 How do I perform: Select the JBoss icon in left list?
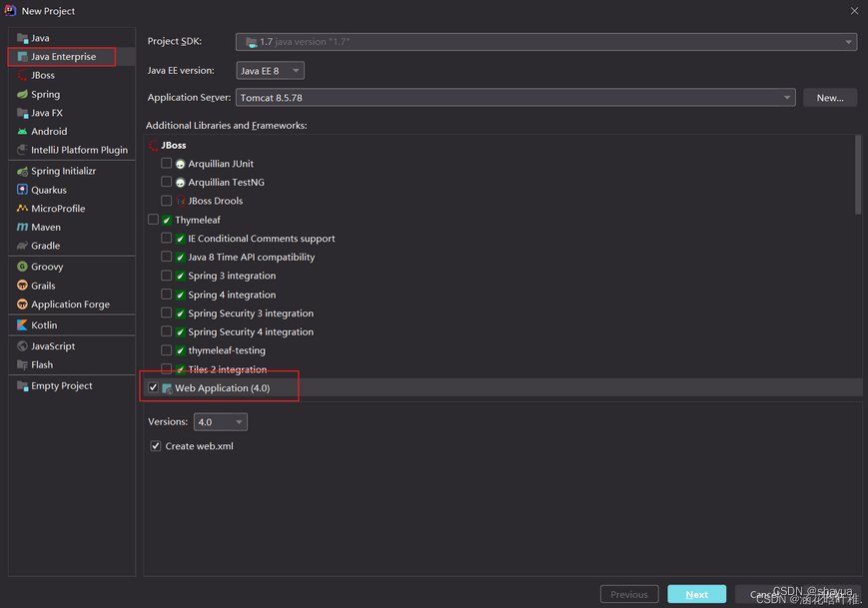click(x=22, y=76)
